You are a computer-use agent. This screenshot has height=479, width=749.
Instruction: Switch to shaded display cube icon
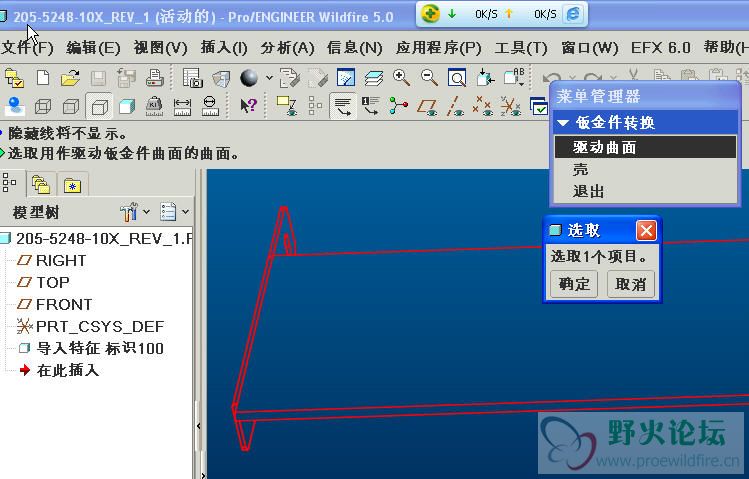pos(127,106)
